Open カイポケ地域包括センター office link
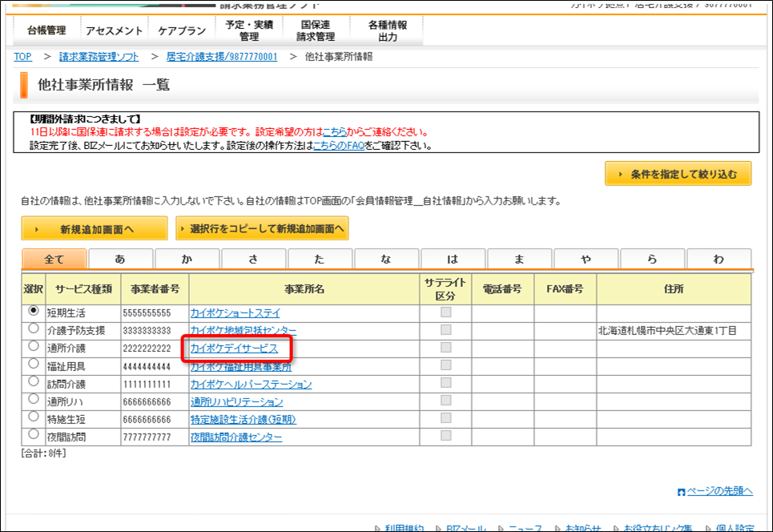Viewport: 773px width, 532px height. 244,331
